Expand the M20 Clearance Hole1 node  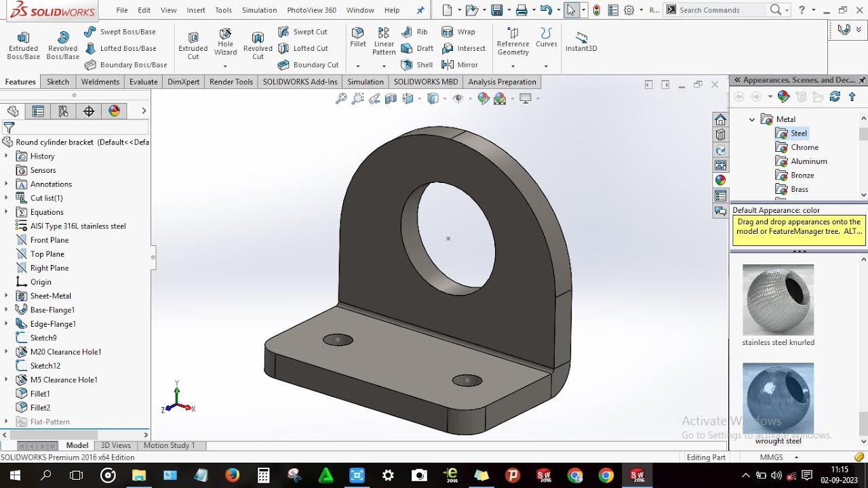[6, 352]
